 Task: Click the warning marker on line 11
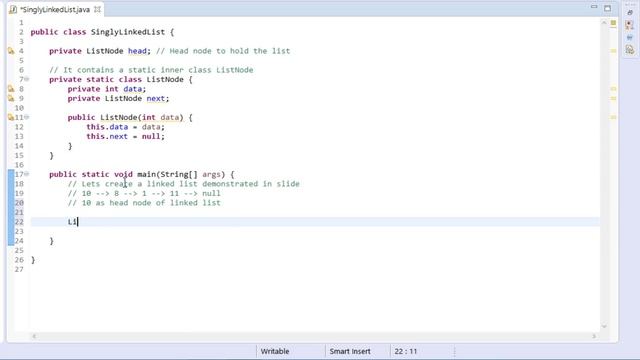11,118
